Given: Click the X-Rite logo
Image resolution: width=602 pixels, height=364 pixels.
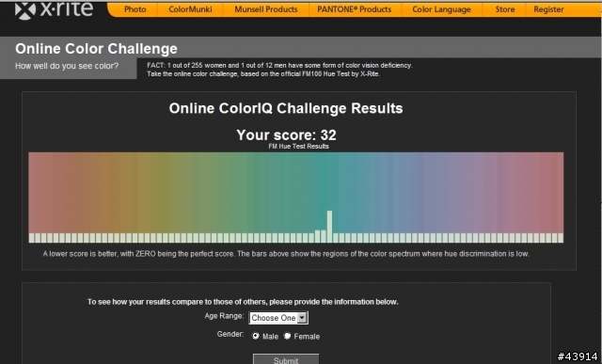Looking at the screenshot, I should coord(55,9).
